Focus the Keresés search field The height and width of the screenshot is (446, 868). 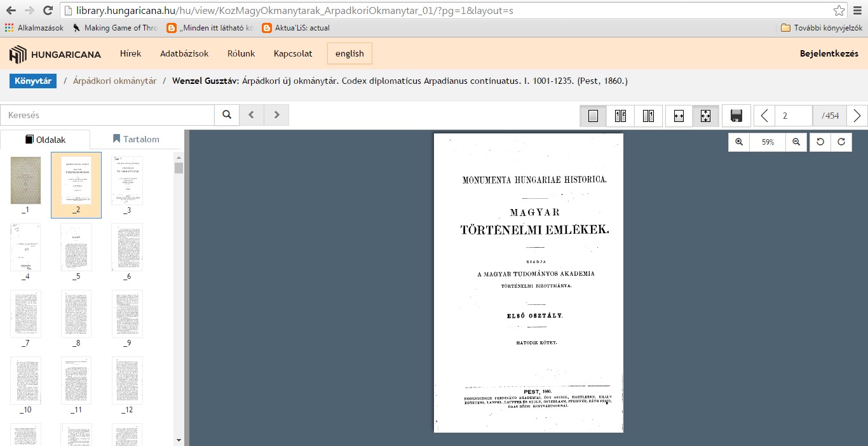click(107, 115)
